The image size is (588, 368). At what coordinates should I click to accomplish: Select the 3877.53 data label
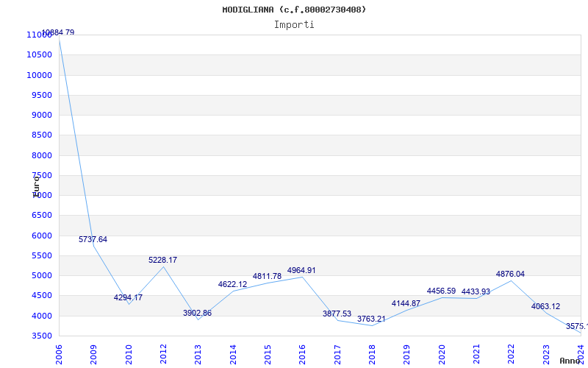(337, 314)
